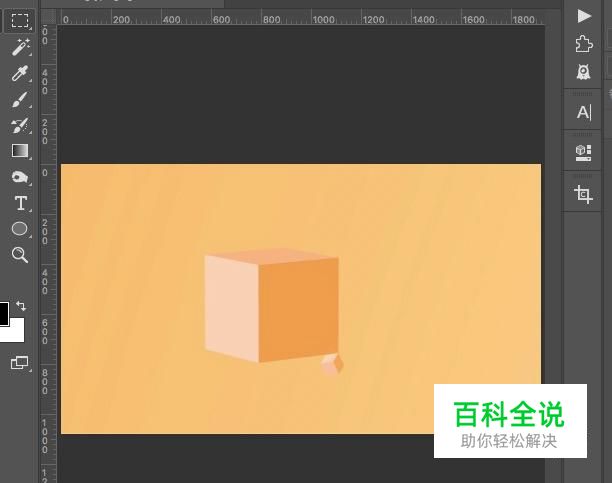Click the black foreground color swatch
612x483 pixels.
point(4,314)
